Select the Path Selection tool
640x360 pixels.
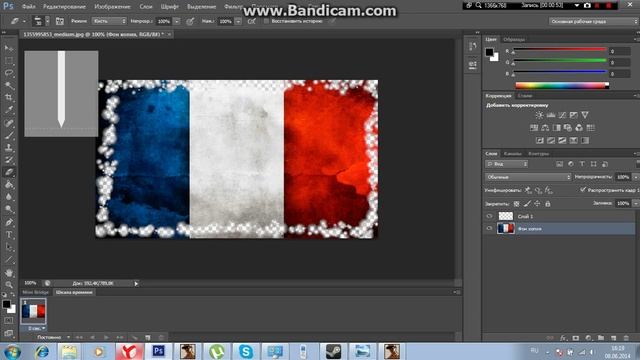(9, 247)
